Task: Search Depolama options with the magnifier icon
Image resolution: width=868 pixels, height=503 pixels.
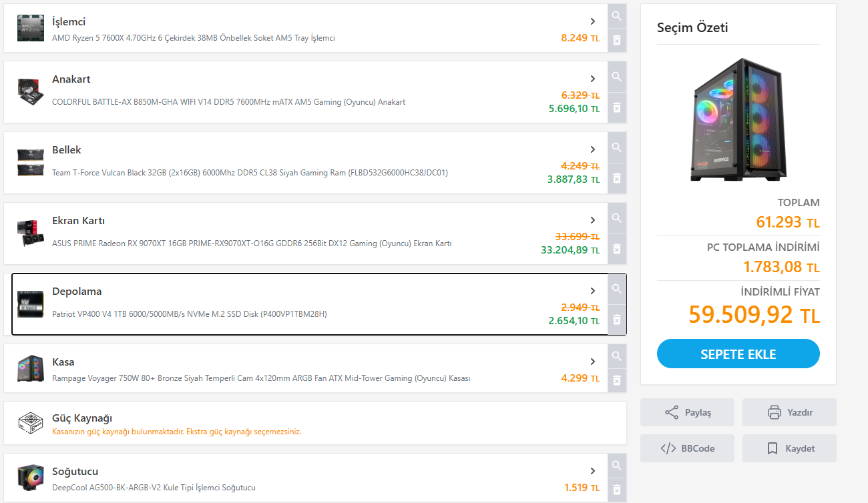Action: tap(617, 289)
